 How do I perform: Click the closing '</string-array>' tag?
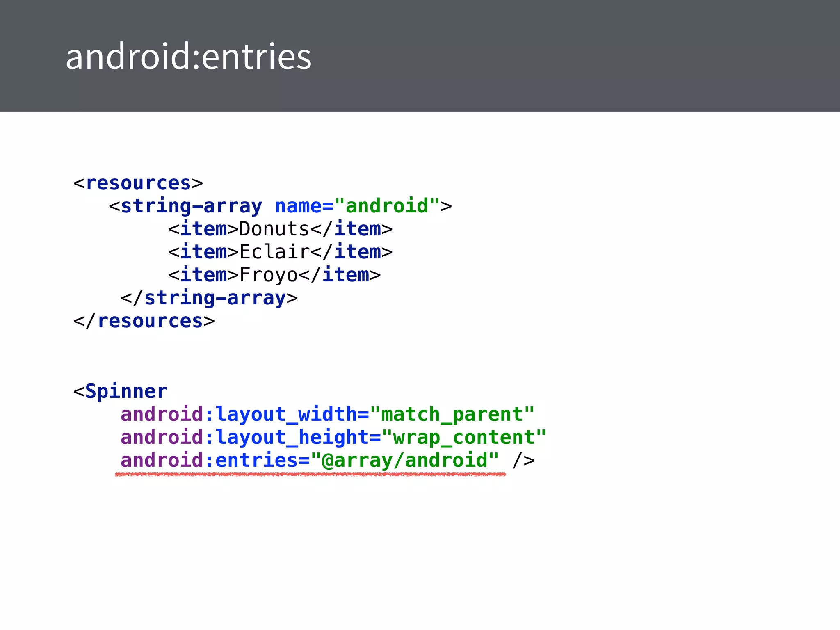coord(209,298)
